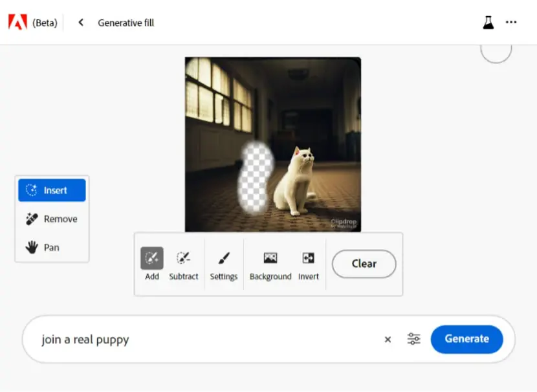Clear the masked selection
The image size is (537, 392).
pyautogui.click(x=364, y=264)
